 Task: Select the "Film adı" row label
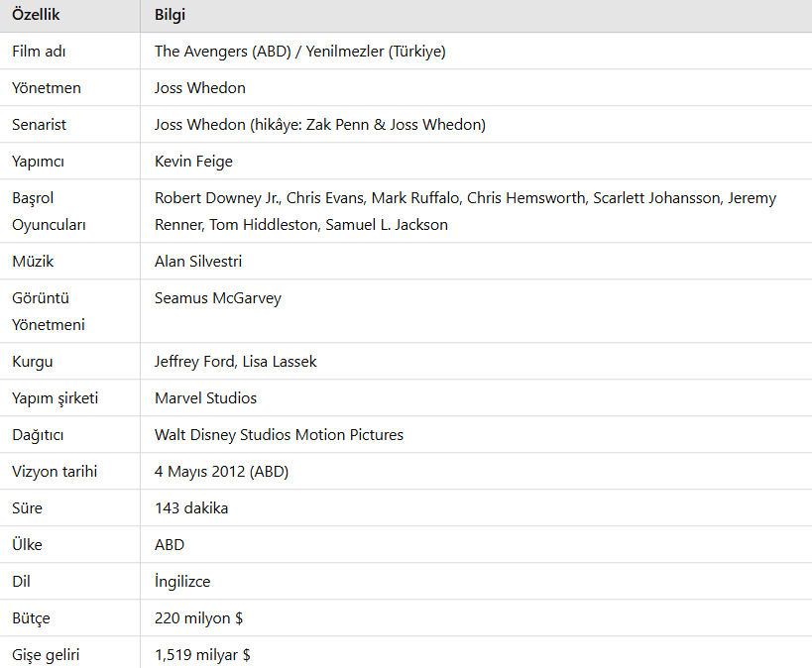point(39,52)
